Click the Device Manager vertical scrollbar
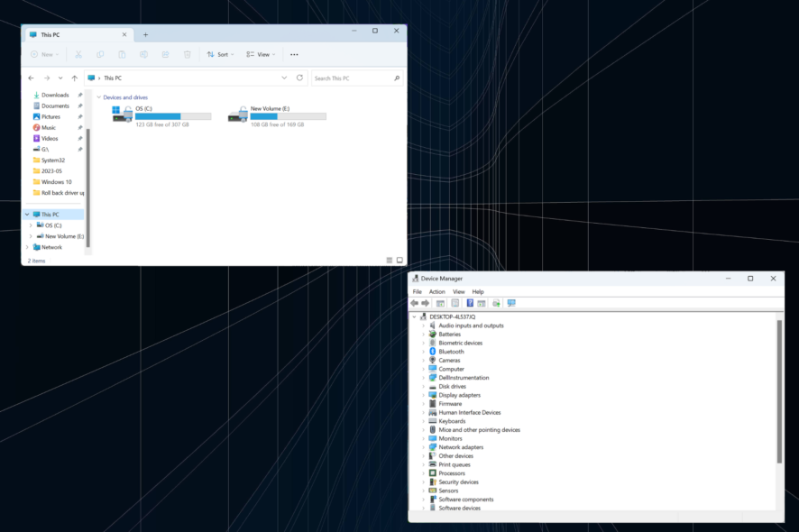This screenshot has width=799, height=532. click(x=779, y=390)
